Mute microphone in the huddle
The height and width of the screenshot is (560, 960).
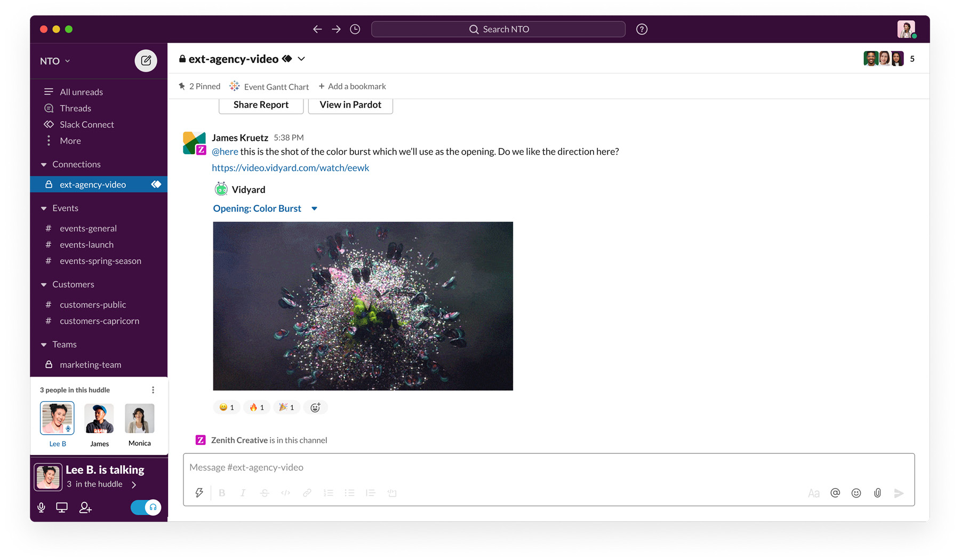click(x=41, y=507)
